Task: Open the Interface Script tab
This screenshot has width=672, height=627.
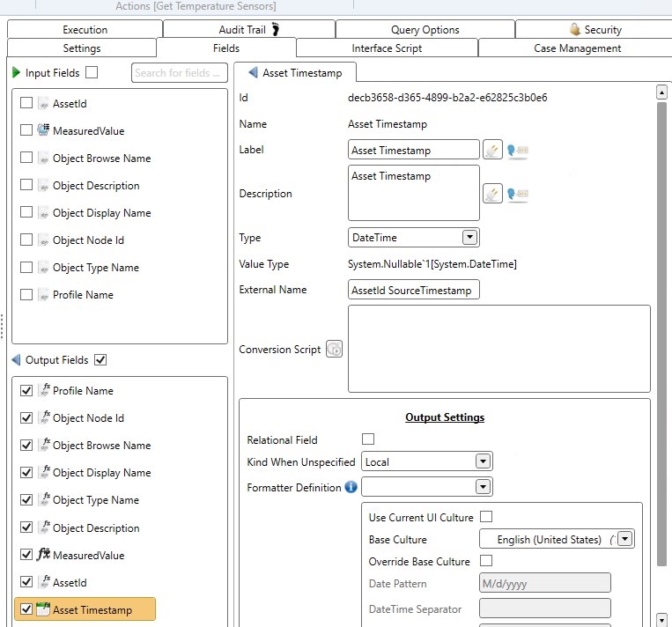Action: tap(387, 48)
